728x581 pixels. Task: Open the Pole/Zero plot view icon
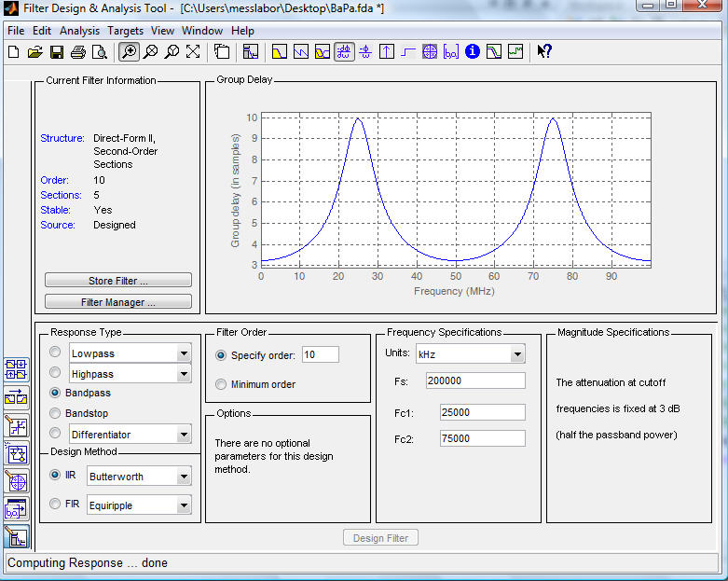[x=430, y=52]
